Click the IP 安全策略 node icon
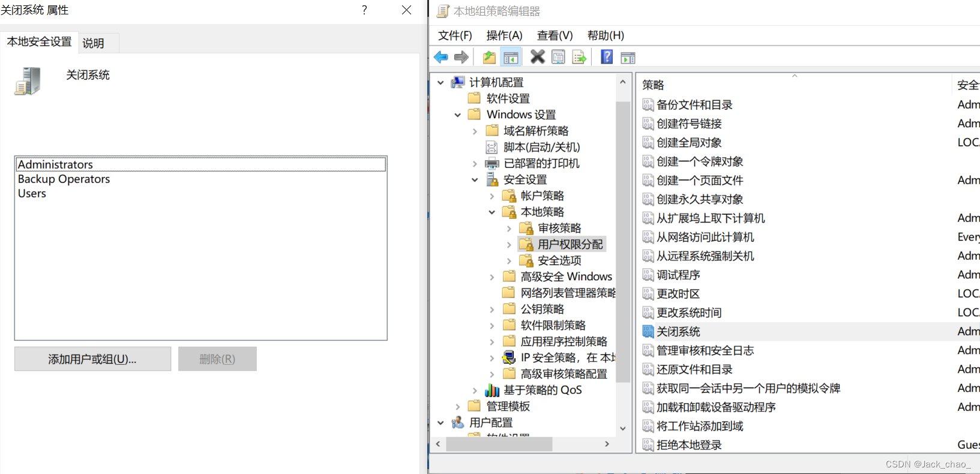 509,358
